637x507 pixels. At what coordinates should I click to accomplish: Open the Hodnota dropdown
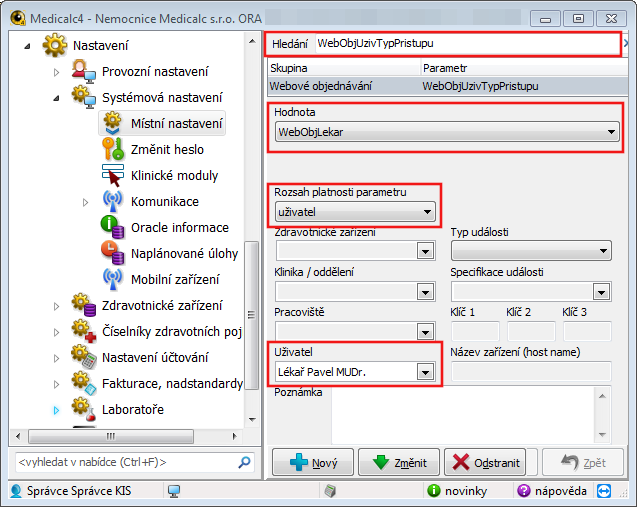[x=611, y=132]
